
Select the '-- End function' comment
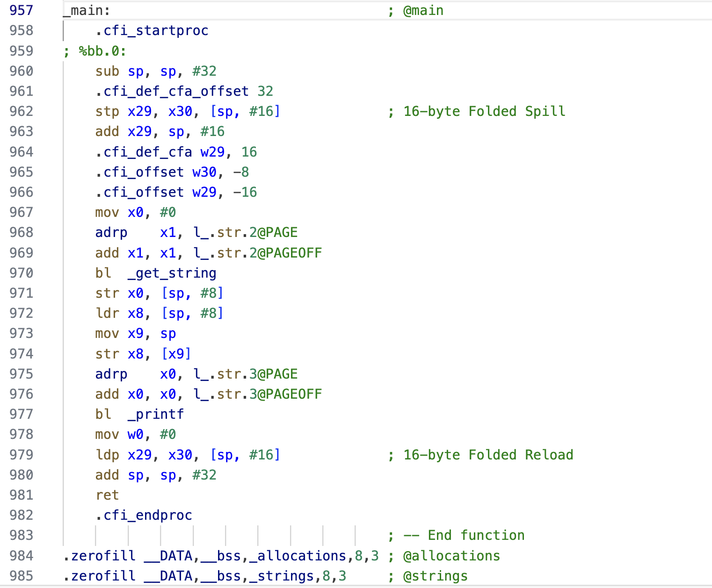tap(464, 535)
